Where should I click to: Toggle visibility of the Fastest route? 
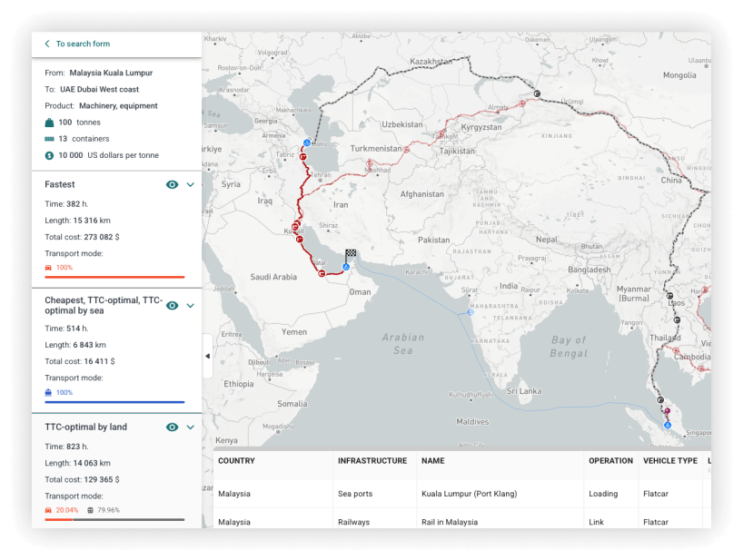tap(172, 184)
